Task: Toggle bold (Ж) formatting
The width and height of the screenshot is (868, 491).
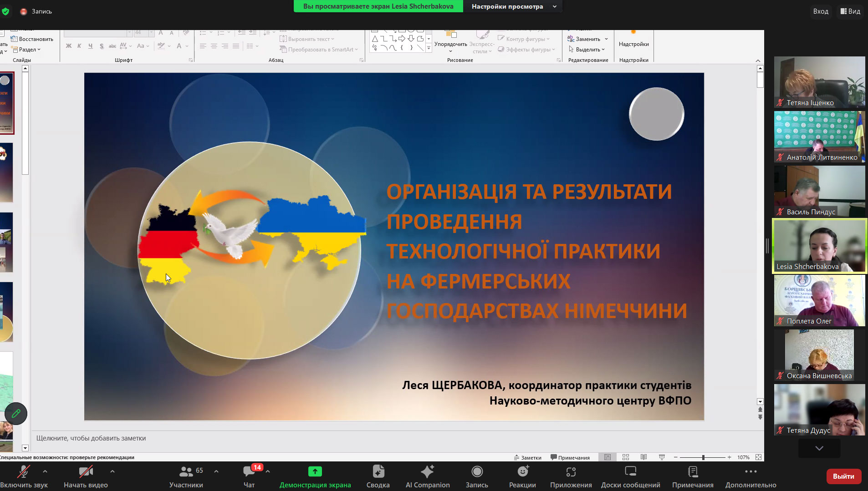Action: click(69, 46)
